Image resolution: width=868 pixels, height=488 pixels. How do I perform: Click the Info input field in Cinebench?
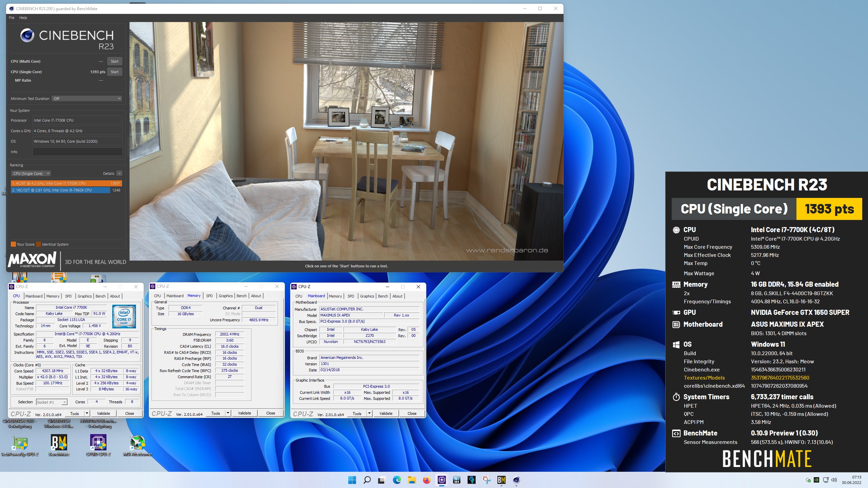[77, 152]
